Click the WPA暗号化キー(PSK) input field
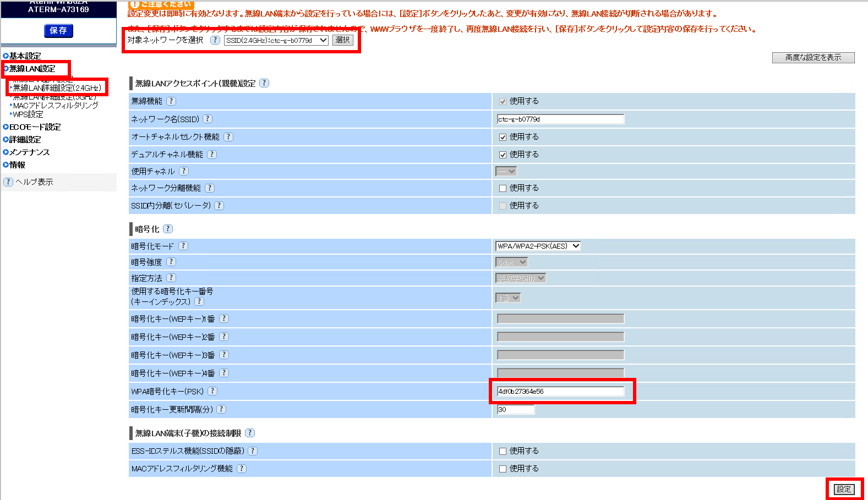This screenshot has height=500, width=868. coord(560,392)
